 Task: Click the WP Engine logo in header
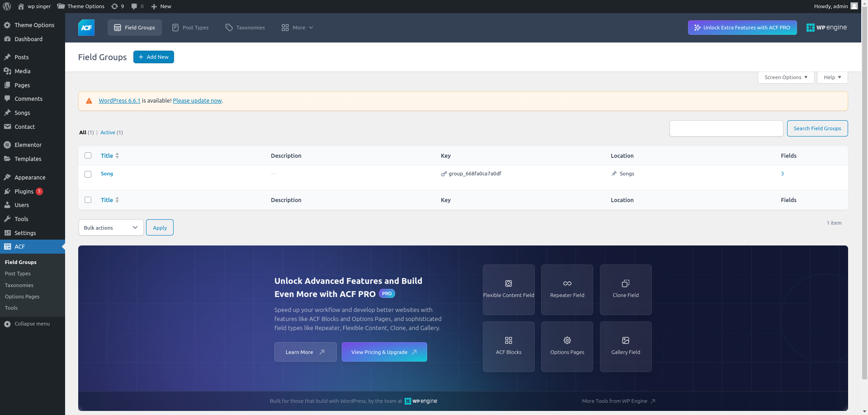point(826,28)
